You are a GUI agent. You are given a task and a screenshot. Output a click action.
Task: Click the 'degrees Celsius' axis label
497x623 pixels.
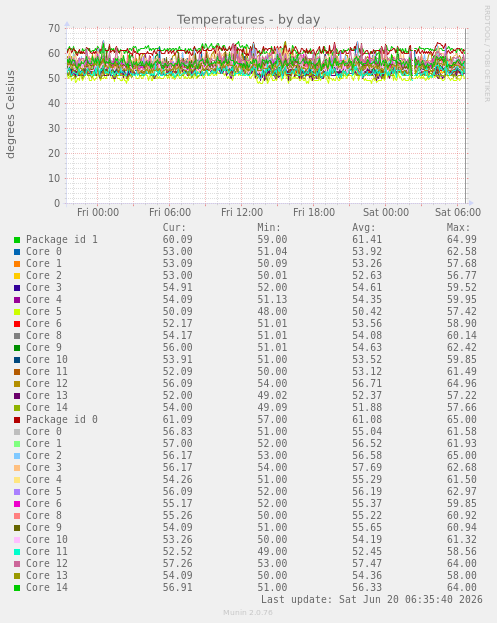(10, 115)
